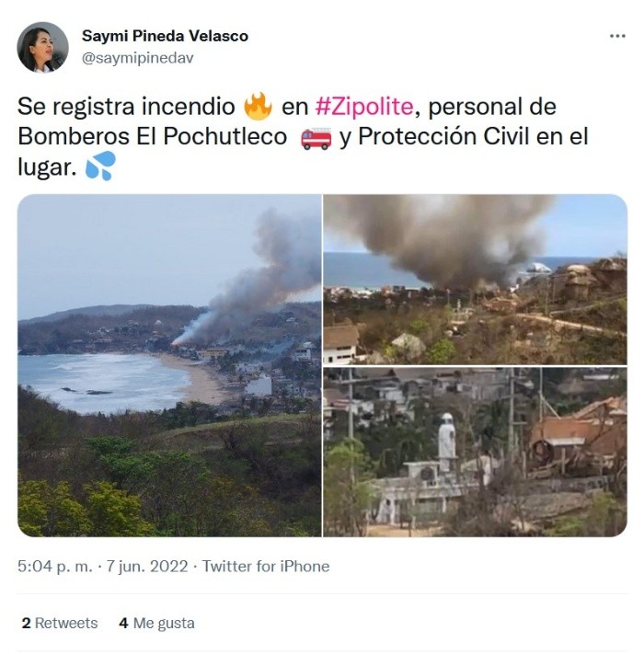Click the 7 jun. 2022 date

pos(147,567)
